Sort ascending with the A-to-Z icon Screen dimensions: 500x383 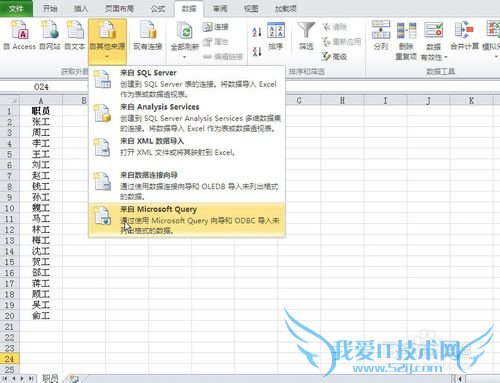coord(257,32)
